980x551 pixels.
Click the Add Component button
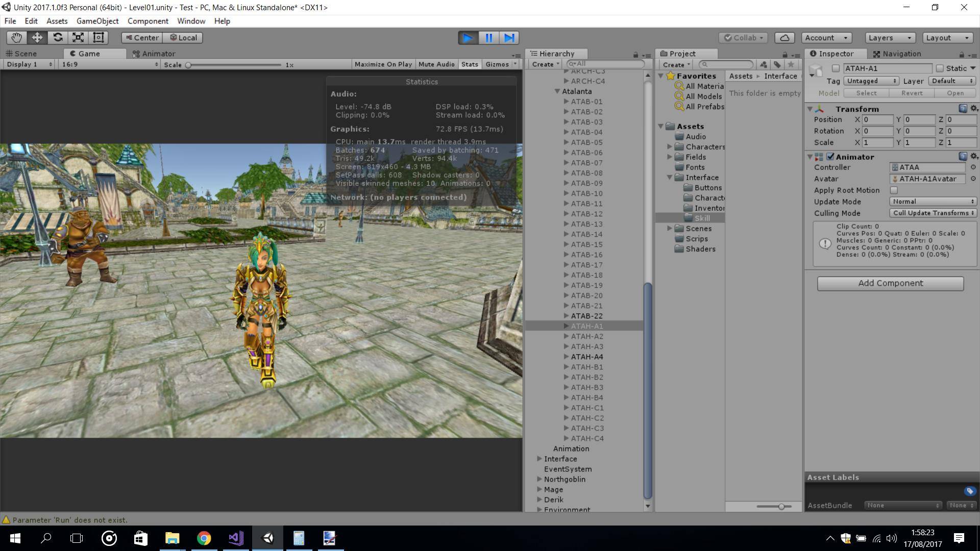[x=890, y=283]
